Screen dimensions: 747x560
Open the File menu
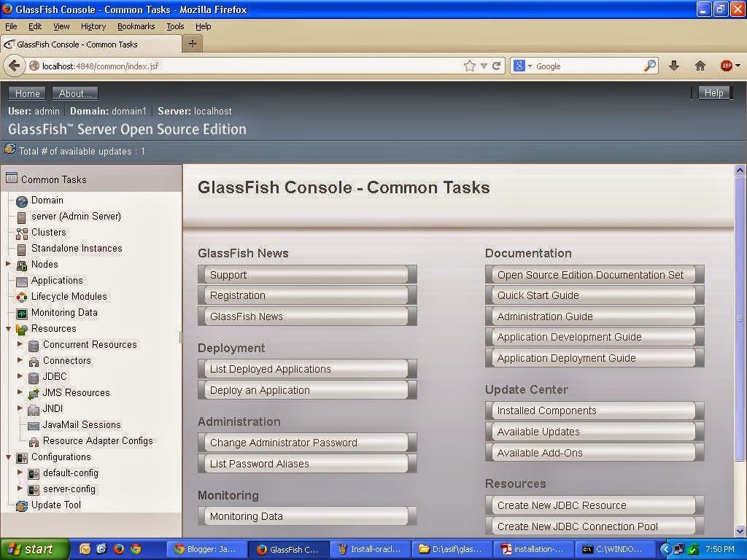tap(11, 26)
